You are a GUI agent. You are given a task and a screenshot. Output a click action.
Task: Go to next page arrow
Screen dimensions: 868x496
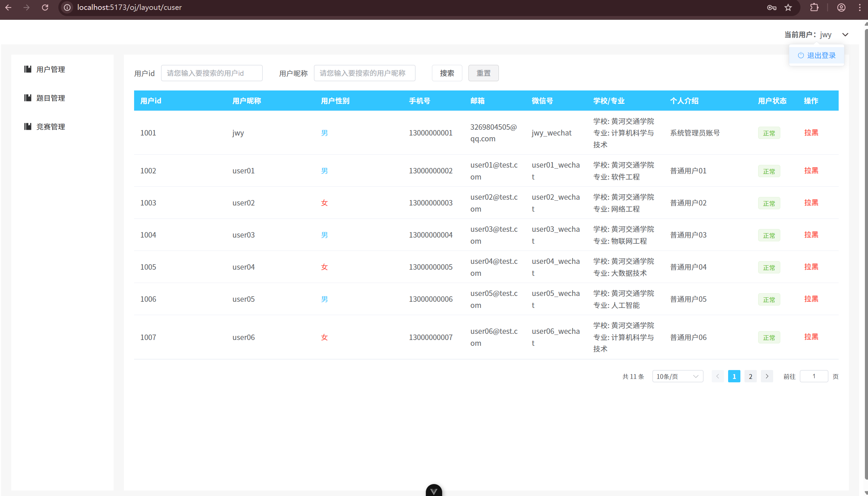click(x=767, y=376)
